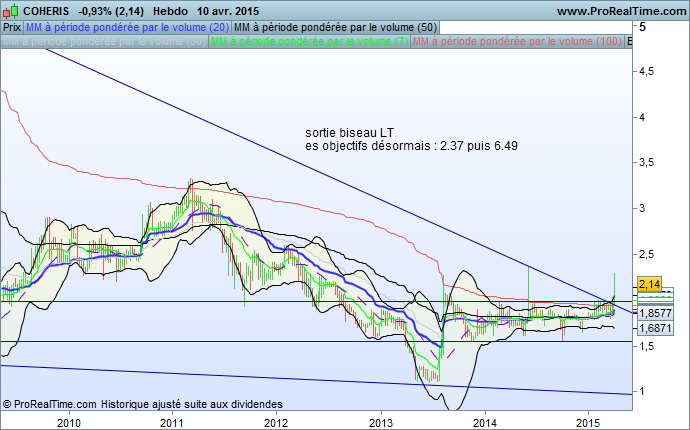Select the MM pondérée par le volume (50) label
The height and width of the screenshot is (430, 690).
click(x=335, y=27)
